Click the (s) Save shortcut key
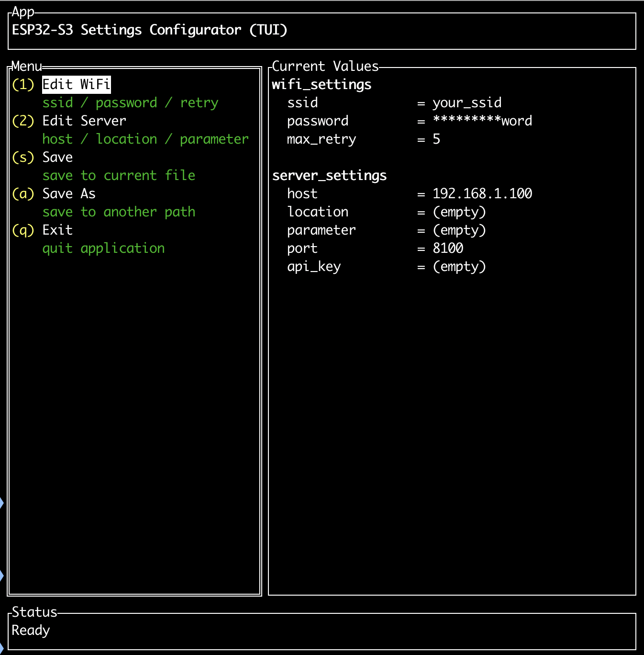 pyautogui.click(x=23, y=157)
